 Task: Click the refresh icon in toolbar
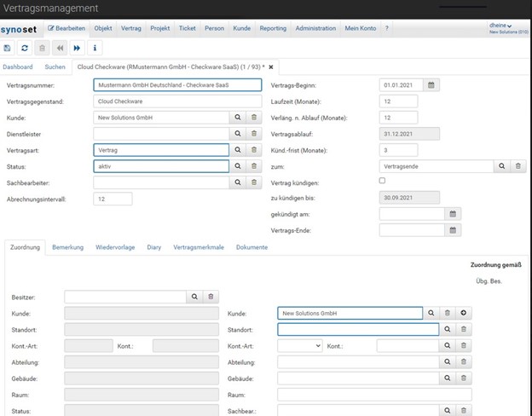(x=25, y=48)
